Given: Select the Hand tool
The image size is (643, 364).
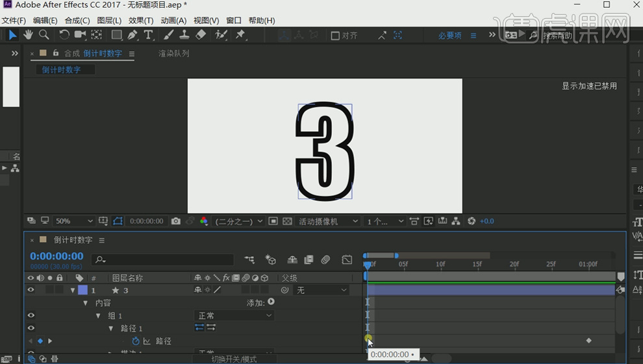Looking at the screenshot, I should pos(29,35).
